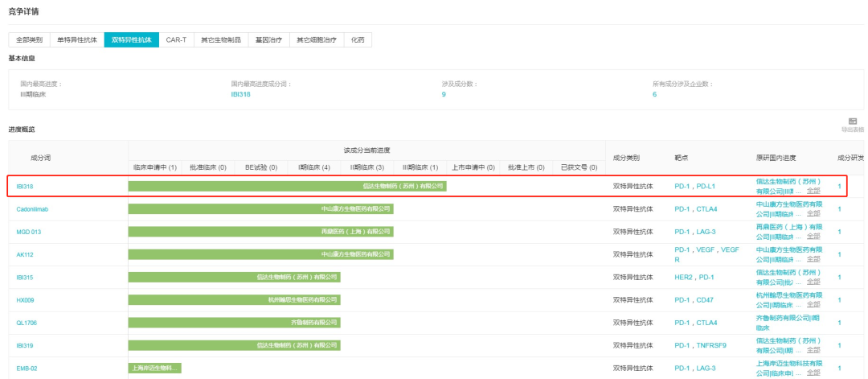Click developer count 1 in QL1706 row
Image resolution: width=868 pixels, height=379 pixels.
point(839,323)
